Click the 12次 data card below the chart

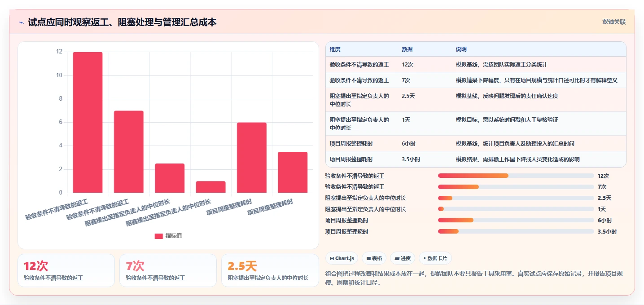point(66,270)
